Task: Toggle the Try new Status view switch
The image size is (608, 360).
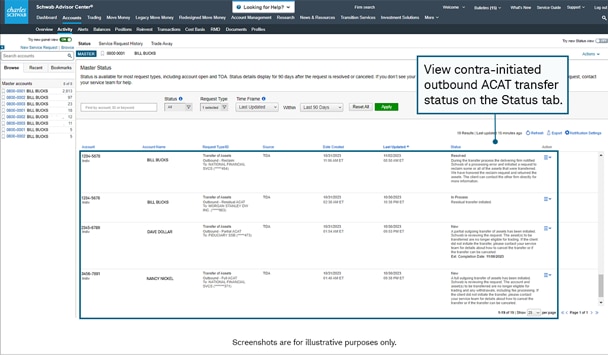Action: coord(601,41)
